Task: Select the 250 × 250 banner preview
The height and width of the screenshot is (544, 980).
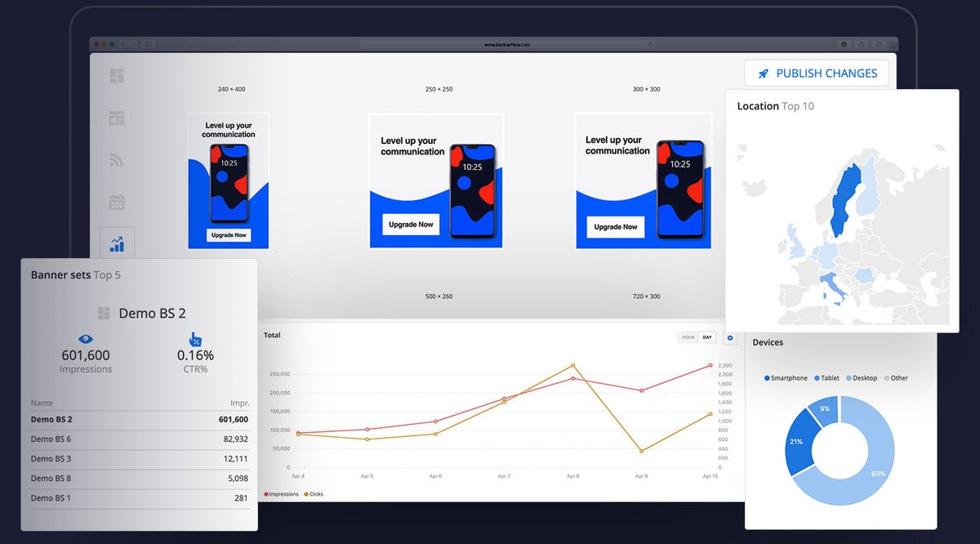Action: tap(436, 181)
